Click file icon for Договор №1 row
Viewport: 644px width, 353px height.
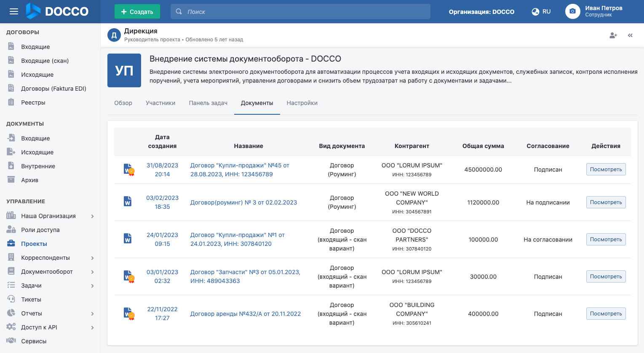(x=128, y=238)
